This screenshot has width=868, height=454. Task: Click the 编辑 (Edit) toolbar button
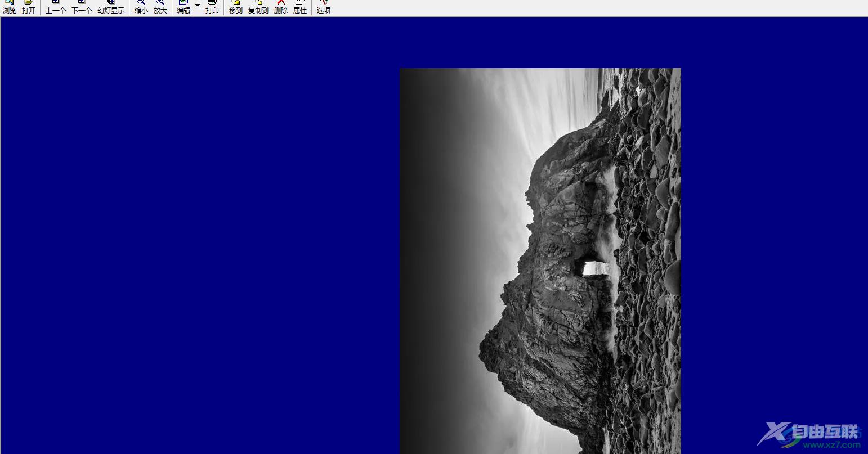184,7
